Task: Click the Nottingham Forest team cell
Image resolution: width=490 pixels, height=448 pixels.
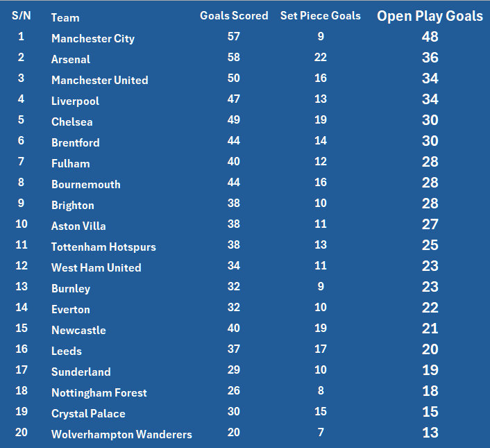Action: click(99, 392)
